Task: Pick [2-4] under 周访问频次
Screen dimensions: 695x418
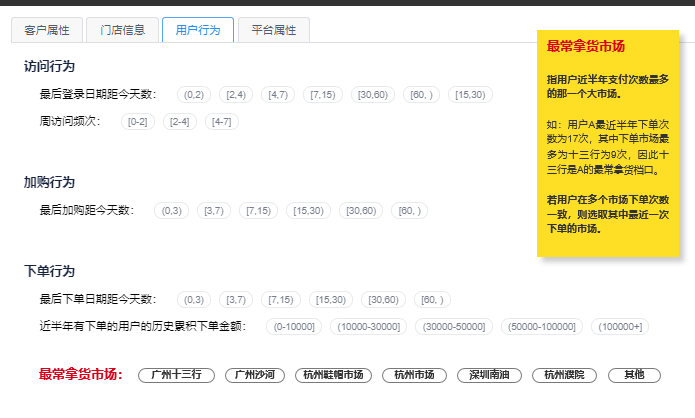Action: [180, 121]
